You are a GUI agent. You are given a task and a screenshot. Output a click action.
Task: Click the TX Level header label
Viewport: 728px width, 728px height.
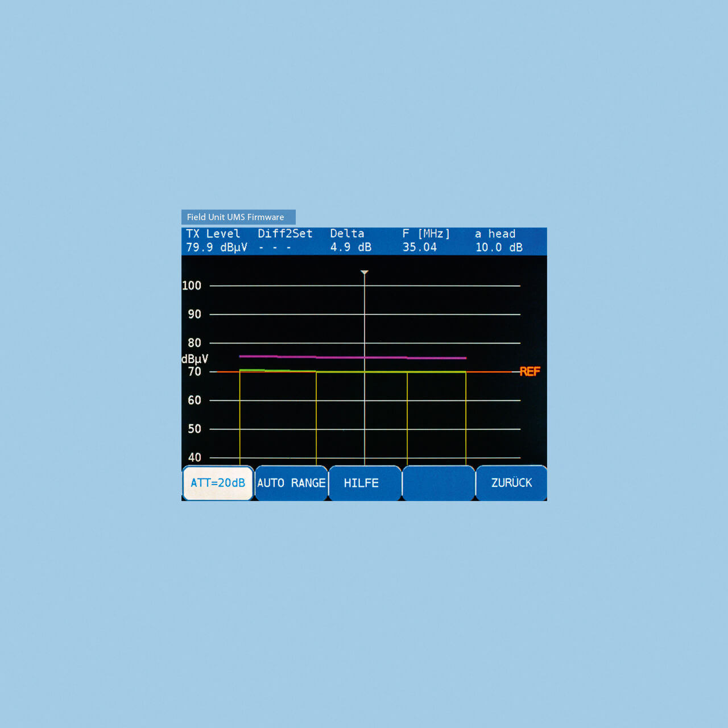(213, 234)
